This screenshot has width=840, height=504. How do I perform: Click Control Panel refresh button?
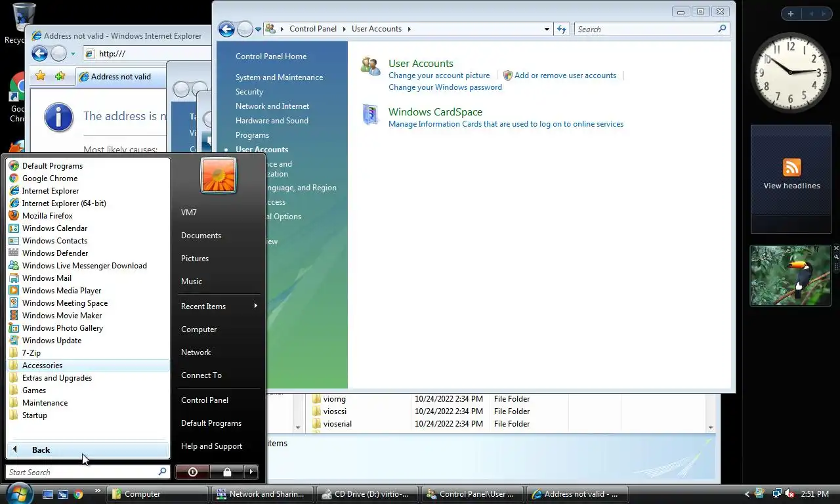[562, 29]
